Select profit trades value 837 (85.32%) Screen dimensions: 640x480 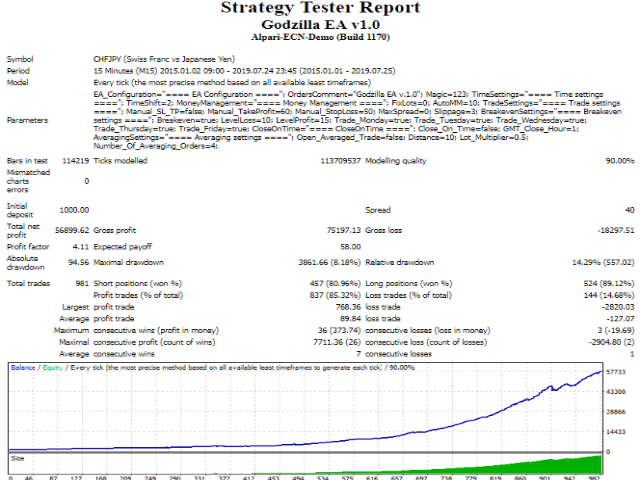point(335,295)
